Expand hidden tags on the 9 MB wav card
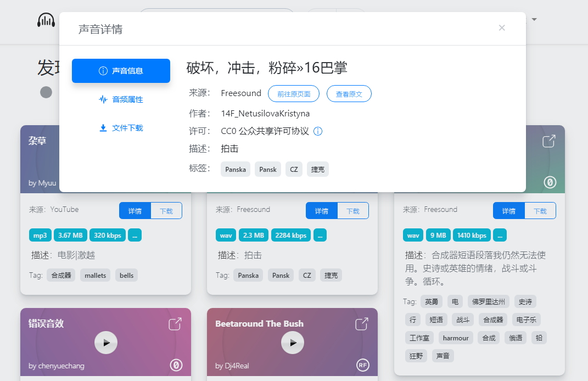Image resolution: width=588 pixels, height=381 pixels. pos(500,234)
